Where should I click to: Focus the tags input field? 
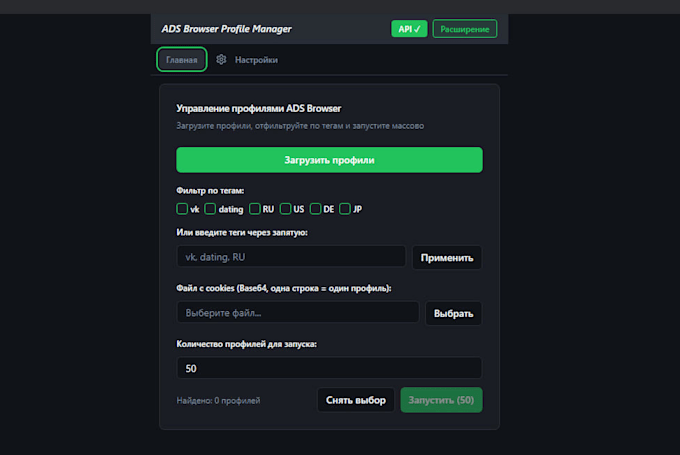[291, 257]
